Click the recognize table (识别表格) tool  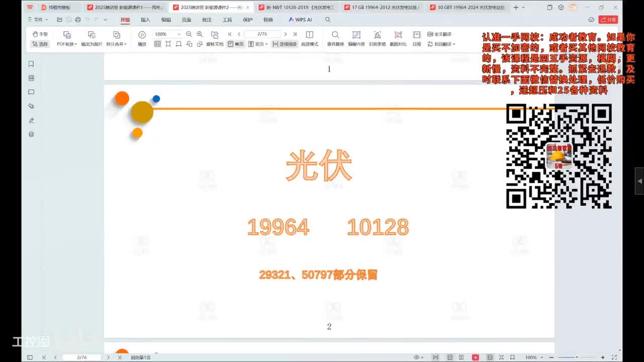377,39
